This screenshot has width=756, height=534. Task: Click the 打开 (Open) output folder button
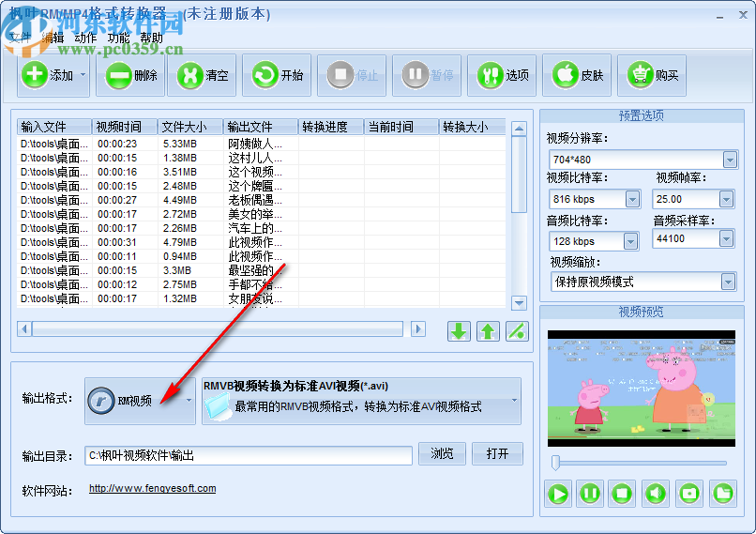pos(497,453)
